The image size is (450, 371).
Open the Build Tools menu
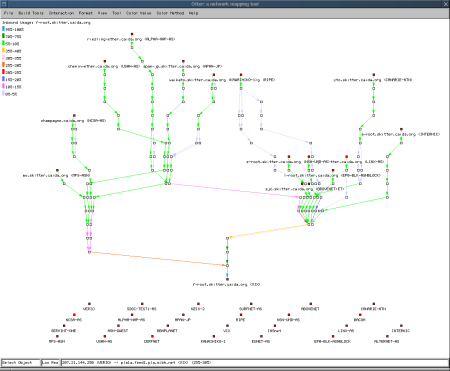(x=31, y=13)
